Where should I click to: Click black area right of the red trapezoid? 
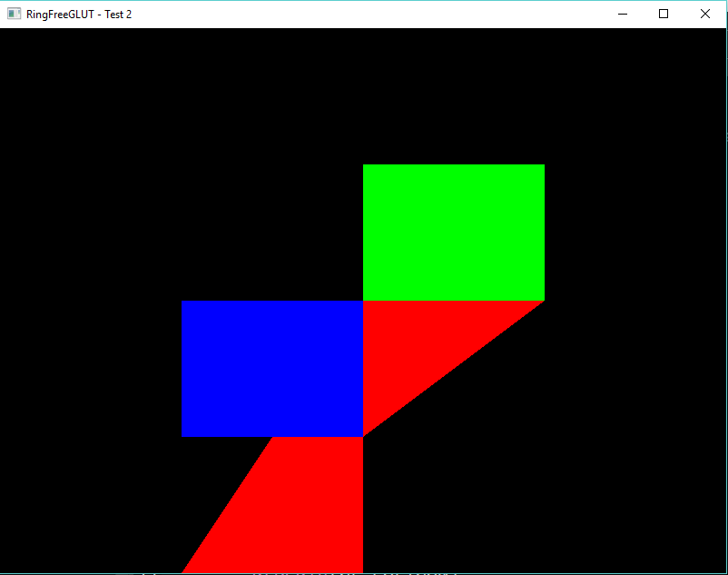499,509
